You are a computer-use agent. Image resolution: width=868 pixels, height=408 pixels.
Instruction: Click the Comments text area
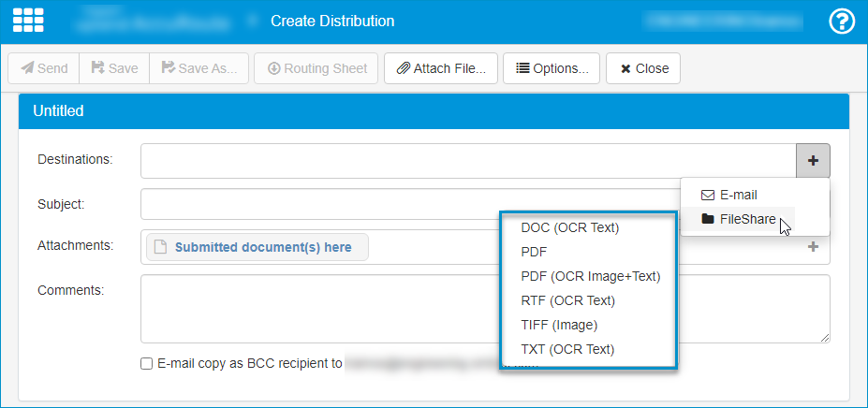485,309
